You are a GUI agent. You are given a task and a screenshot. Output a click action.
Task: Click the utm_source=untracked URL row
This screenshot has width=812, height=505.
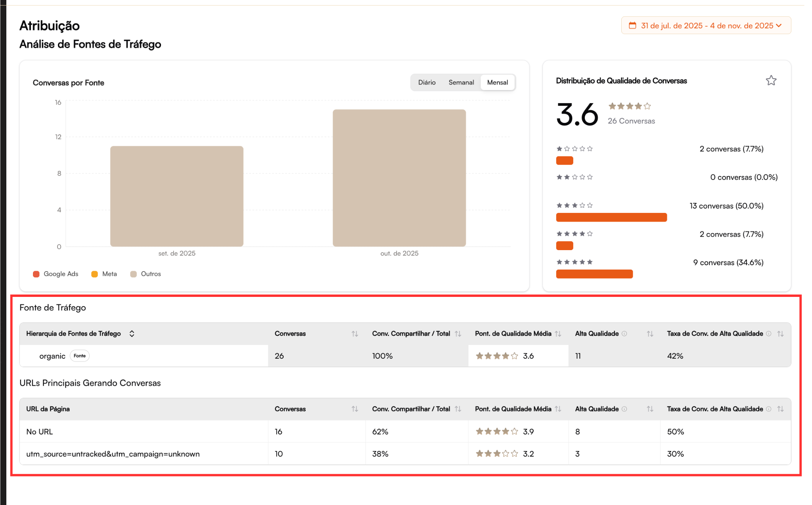[113, 454]
